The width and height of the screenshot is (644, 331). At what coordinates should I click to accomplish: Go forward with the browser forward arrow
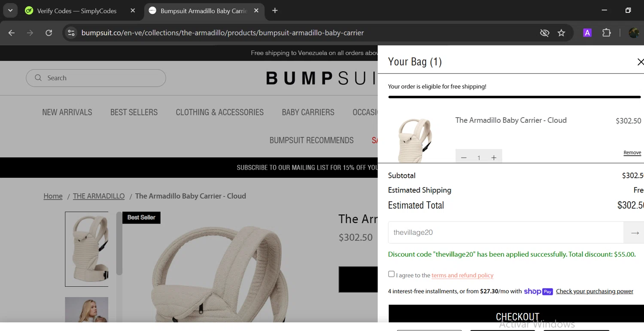click(x=30, y=33)
